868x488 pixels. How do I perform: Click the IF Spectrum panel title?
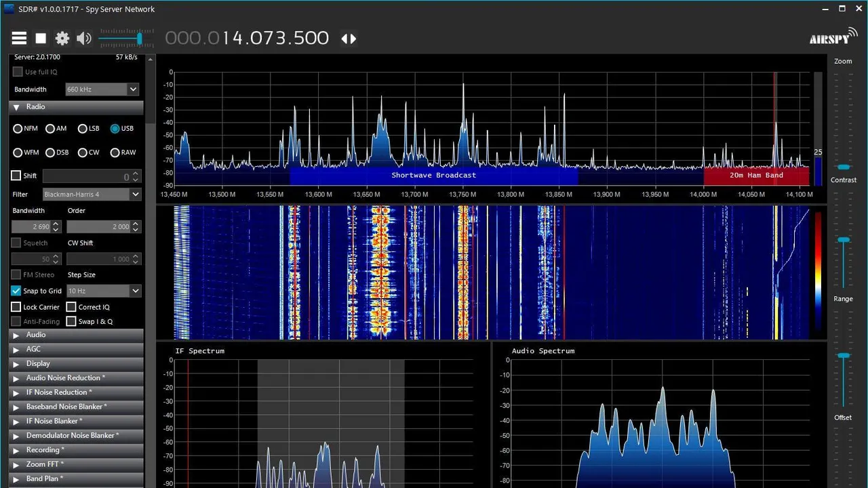[x=199, y=351]
